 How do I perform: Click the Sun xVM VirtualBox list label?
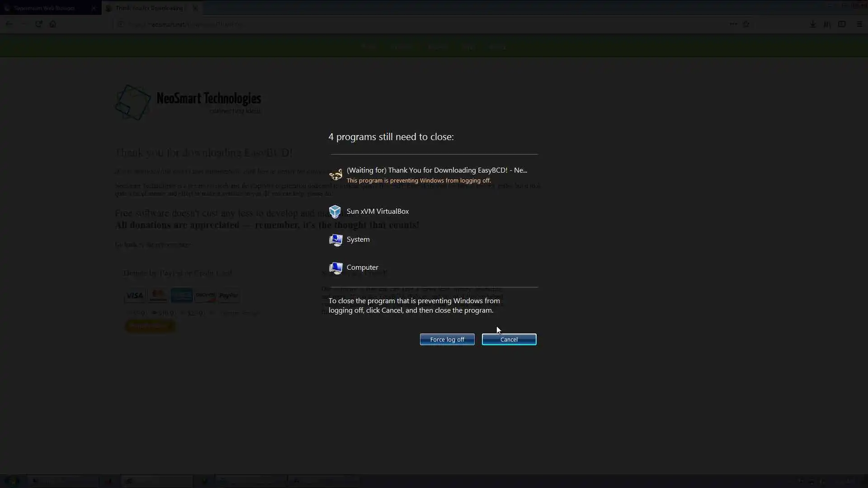(377, 211)
